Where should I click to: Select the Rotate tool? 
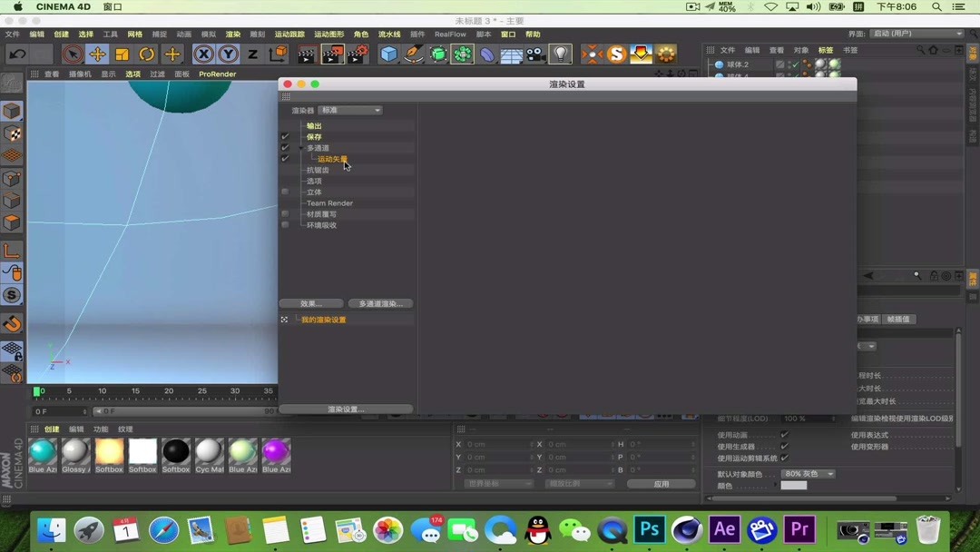(146, 54)
